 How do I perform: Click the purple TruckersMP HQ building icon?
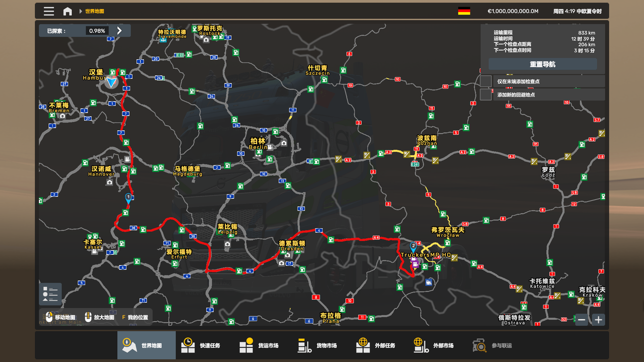pyautogui.click(x=415, y=263)
